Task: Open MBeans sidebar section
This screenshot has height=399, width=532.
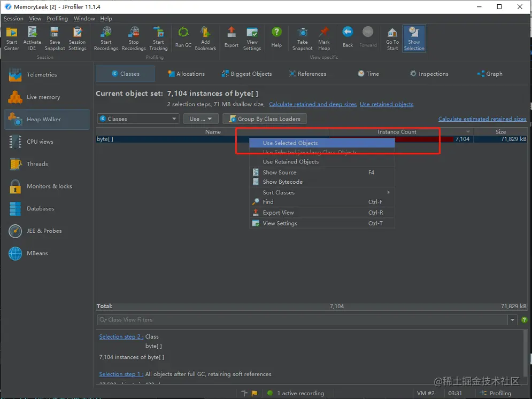Action: (47, 253)
